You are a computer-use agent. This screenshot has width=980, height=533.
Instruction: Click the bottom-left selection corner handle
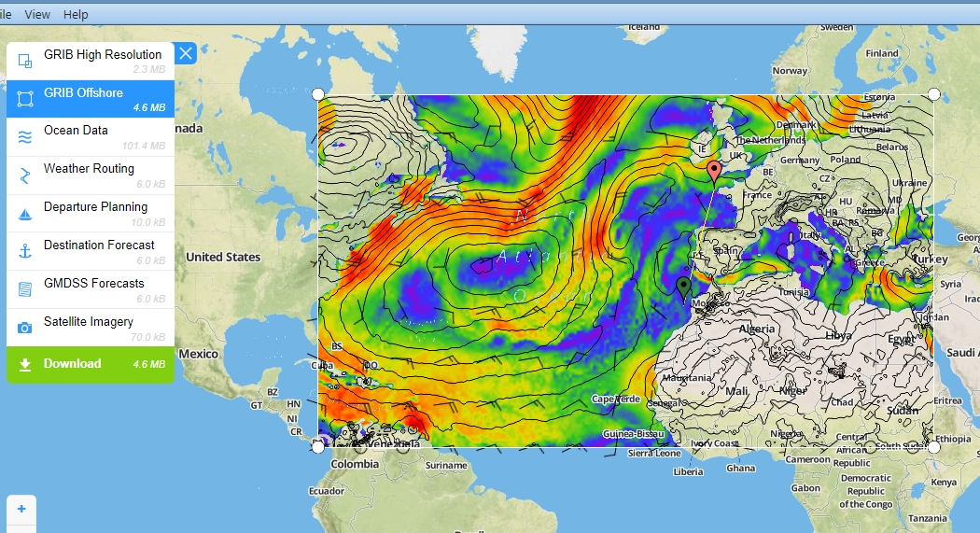(318, 447)
